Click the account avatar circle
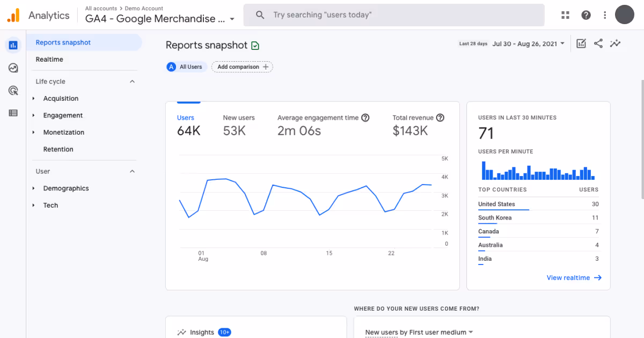The width and height of the screenshot is (644, 338). coord(625,14)
